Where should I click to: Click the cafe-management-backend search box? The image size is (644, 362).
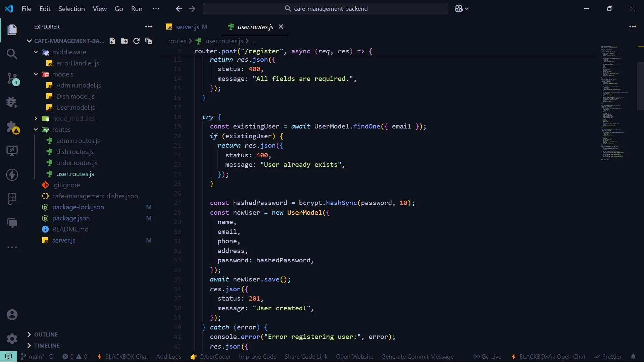[x=325, y=9]
